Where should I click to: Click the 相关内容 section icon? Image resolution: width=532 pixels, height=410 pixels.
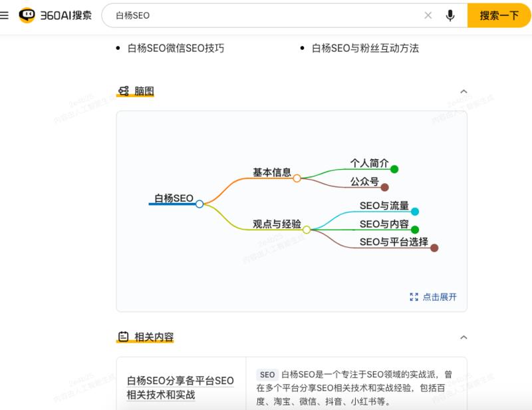[123, 337]
